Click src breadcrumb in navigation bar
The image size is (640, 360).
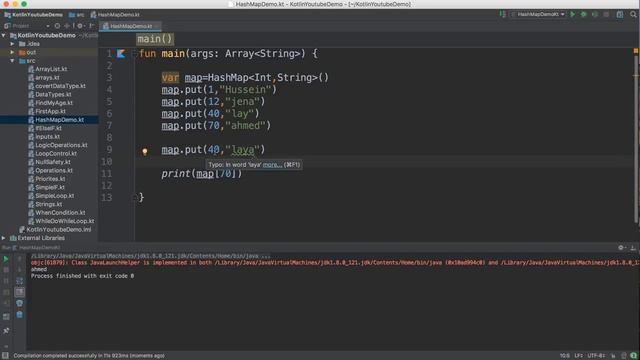pos(76,15)
